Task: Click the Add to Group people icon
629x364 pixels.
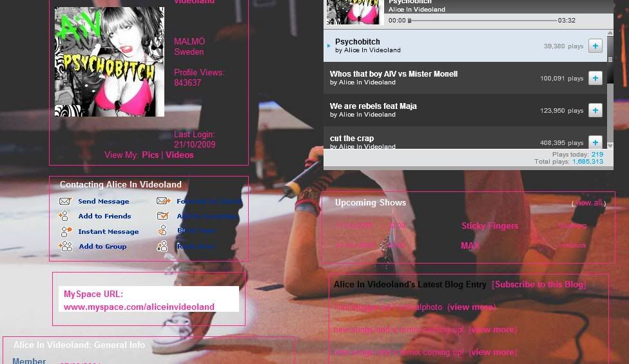Action: 65,246
